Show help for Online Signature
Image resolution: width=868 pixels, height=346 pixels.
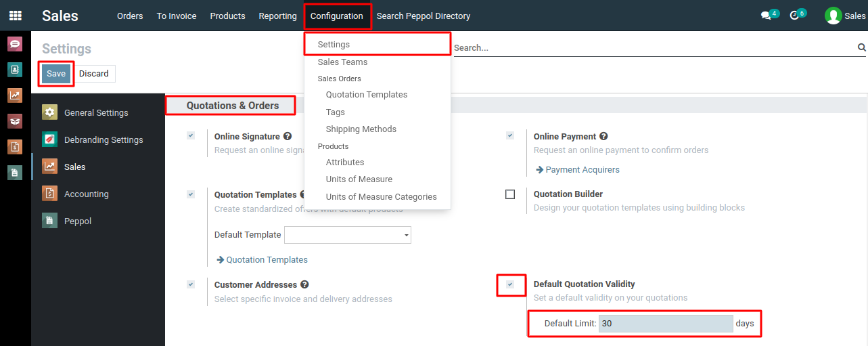tap(288, 136)
